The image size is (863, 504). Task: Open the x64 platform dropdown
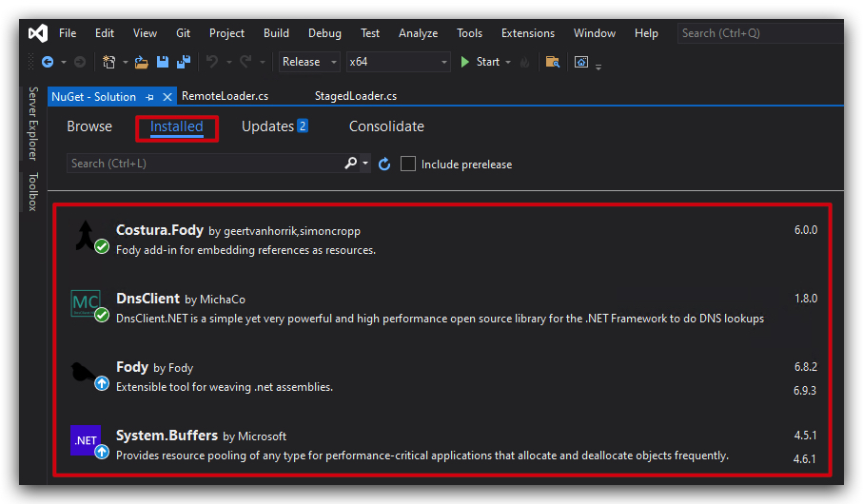[x=398, y=62]
